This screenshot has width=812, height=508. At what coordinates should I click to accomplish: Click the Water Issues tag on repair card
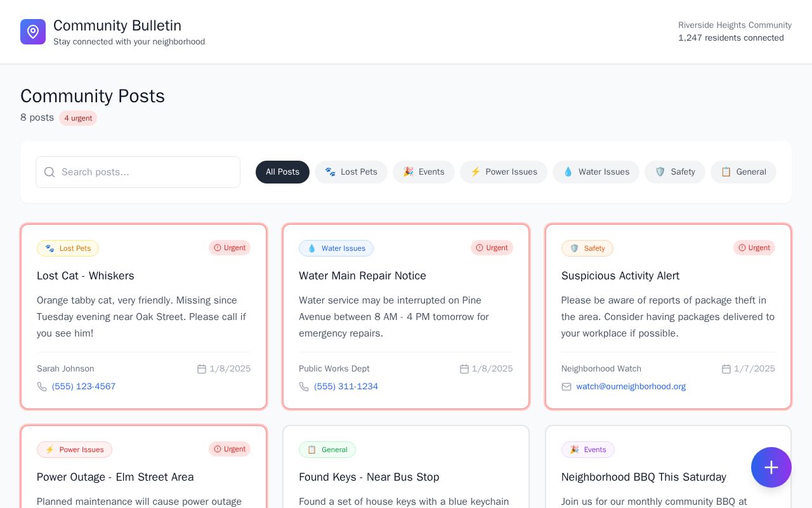coord(336,248)
